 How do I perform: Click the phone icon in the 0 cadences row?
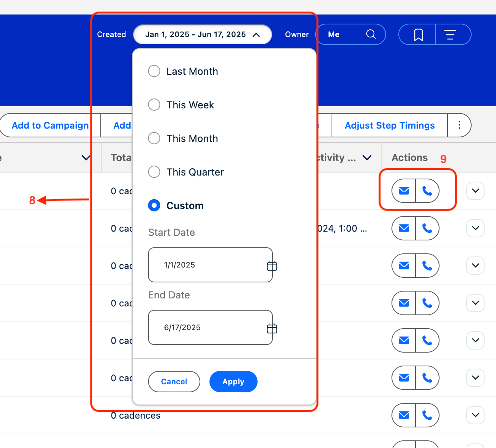(x=427, y=415)
